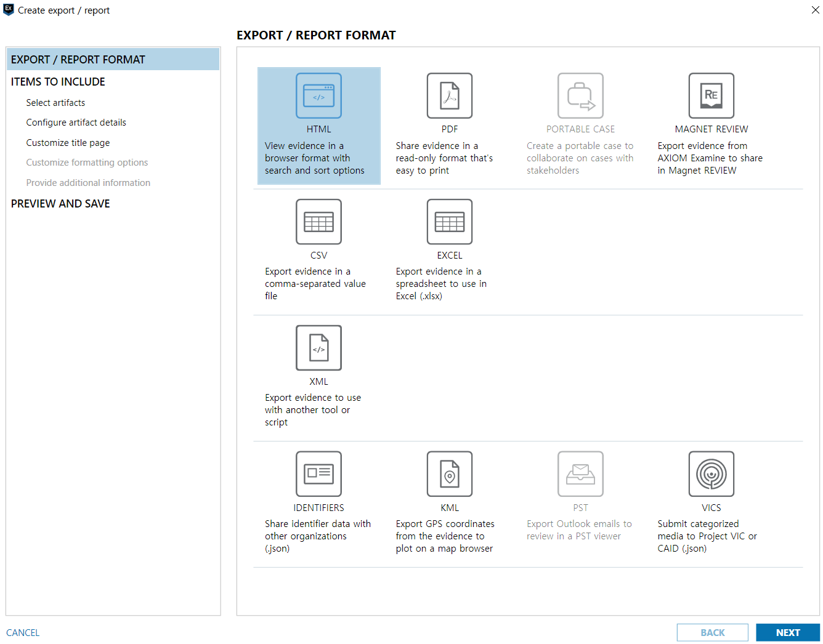Pick the CSV export format icon
Image resolution: width=823 pixels, height=644 pixels.
pyautogui.click(x=318, y=222)
